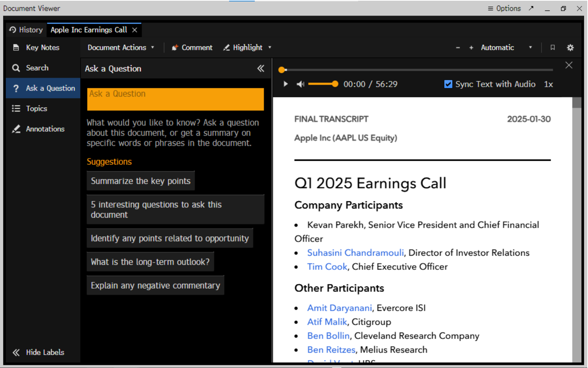This screenshot has width=588, height=368.
Task: Open the Topics panel
Action: (x=43, y=109)
